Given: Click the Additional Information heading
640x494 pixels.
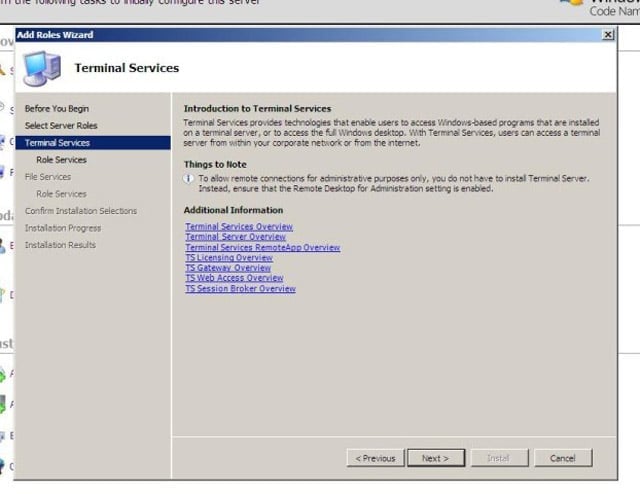Looking at the screenshot, I should coord(233,210).
